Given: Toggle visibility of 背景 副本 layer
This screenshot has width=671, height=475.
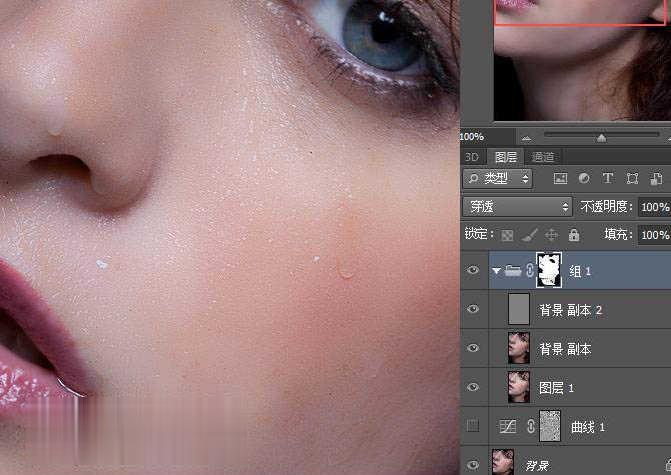Looking at the screenshot, I should 473,348.
